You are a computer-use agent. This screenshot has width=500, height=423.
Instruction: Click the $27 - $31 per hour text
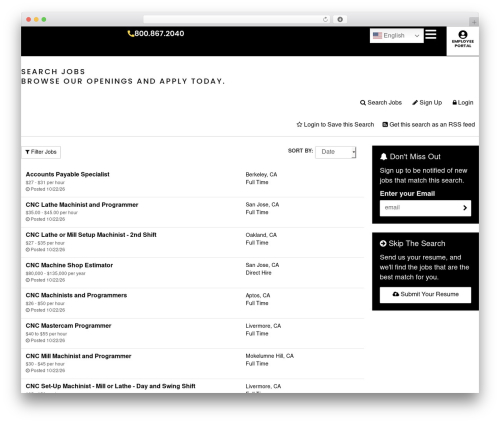45,183
